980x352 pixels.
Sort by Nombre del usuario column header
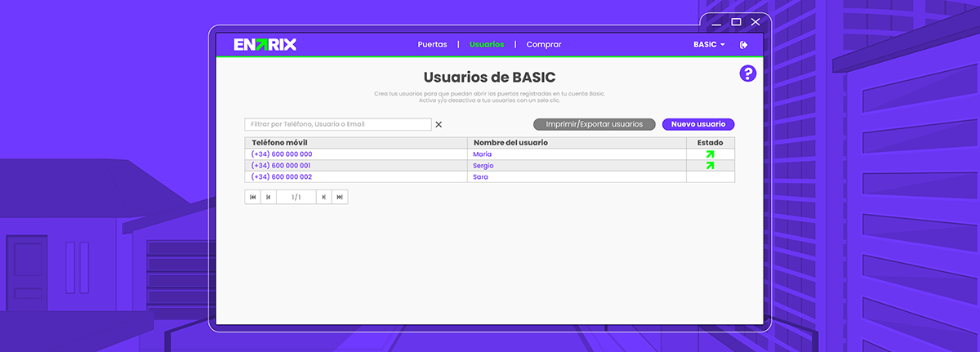[x=510, y=143]
